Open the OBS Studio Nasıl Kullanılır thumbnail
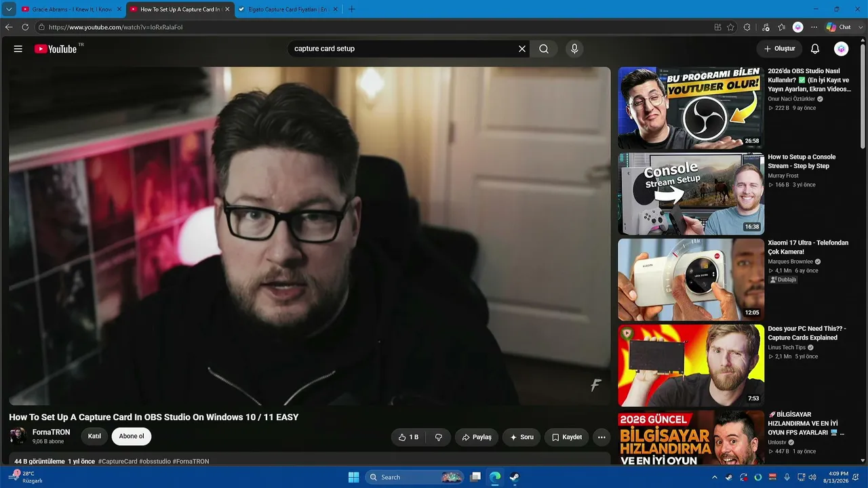The height and width of the screenshot is (488, 868). tap(691, 108)
